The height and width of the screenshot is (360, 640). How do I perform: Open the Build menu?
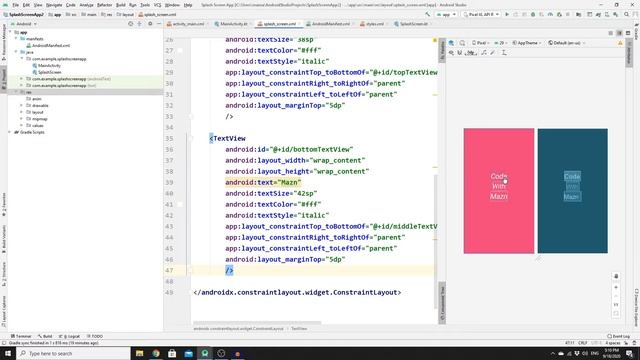coord(121,5)
